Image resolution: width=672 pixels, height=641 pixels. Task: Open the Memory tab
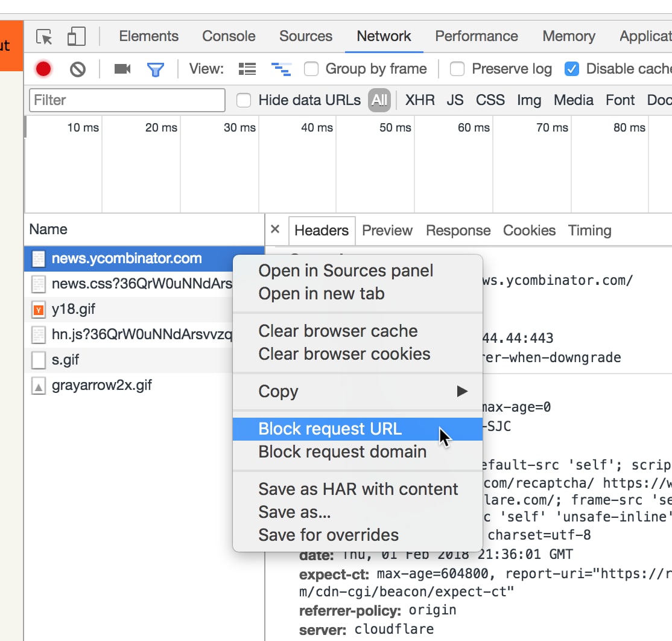(569, 36)
